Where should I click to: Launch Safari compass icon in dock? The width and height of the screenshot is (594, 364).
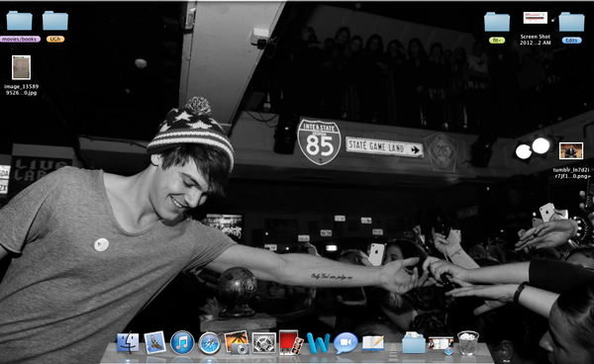click(209, 343)
